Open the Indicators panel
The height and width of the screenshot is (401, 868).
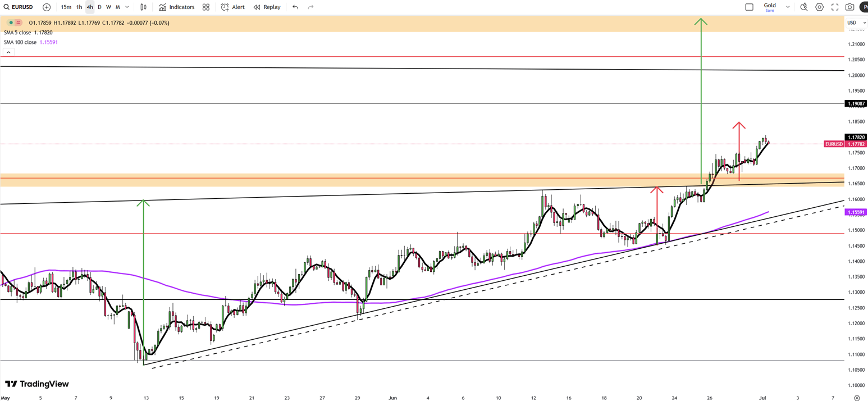176,7
